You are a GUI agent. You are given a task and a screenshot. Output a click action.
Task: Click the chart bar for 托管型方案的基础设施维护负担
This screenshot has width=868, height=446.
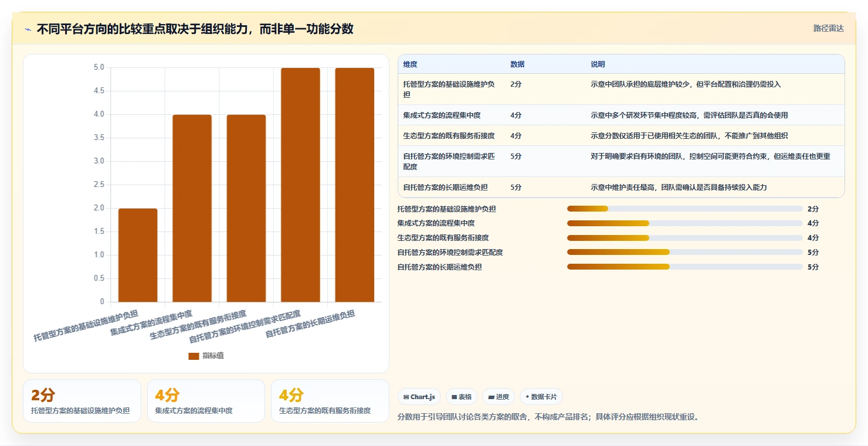[138, 256]
